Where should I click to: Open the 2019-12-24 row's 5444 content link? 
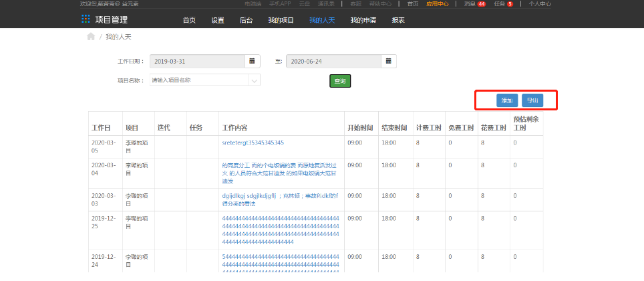[x=281, y=264]
